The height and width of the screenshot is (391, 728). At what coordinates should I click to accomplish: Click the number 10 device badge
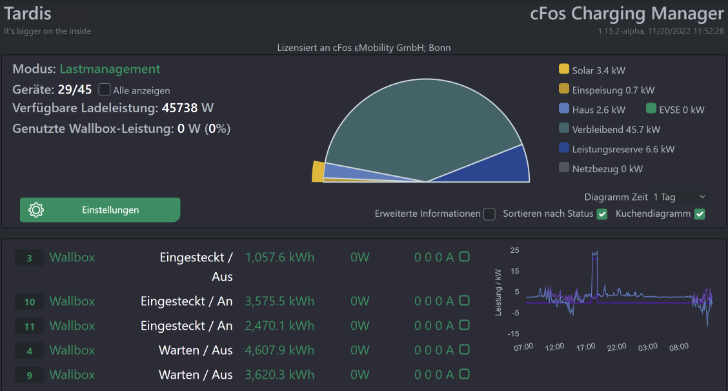(29, 302)
